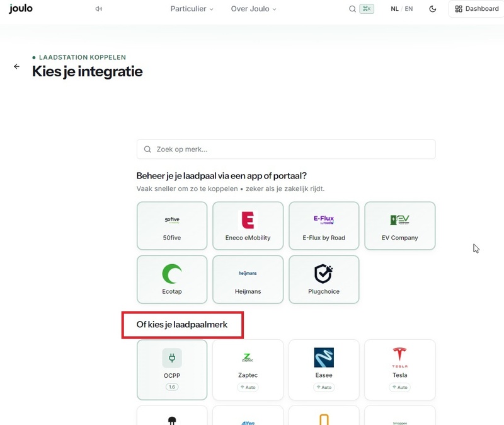504x425 pixels.
Task: Expand the Over Joulo menu
Action: point(253,9)
